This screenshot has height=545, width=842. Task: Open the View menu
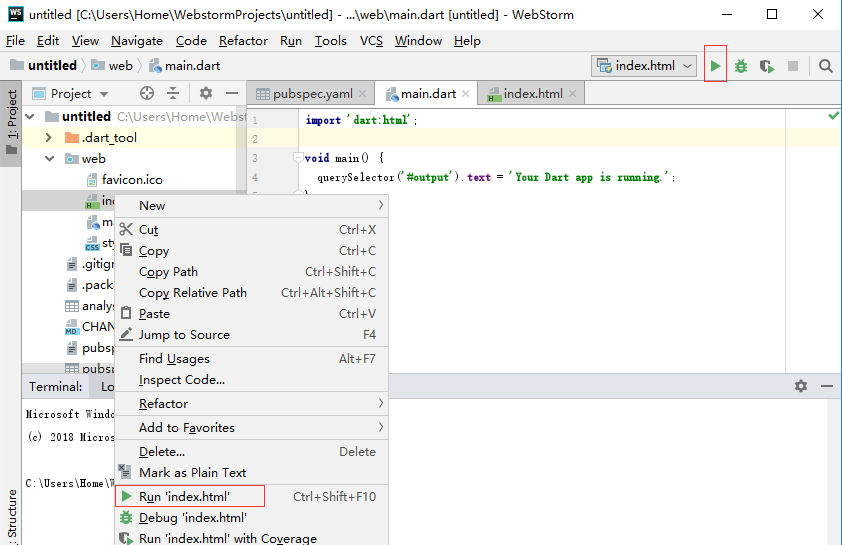click(x=85, y=41)
